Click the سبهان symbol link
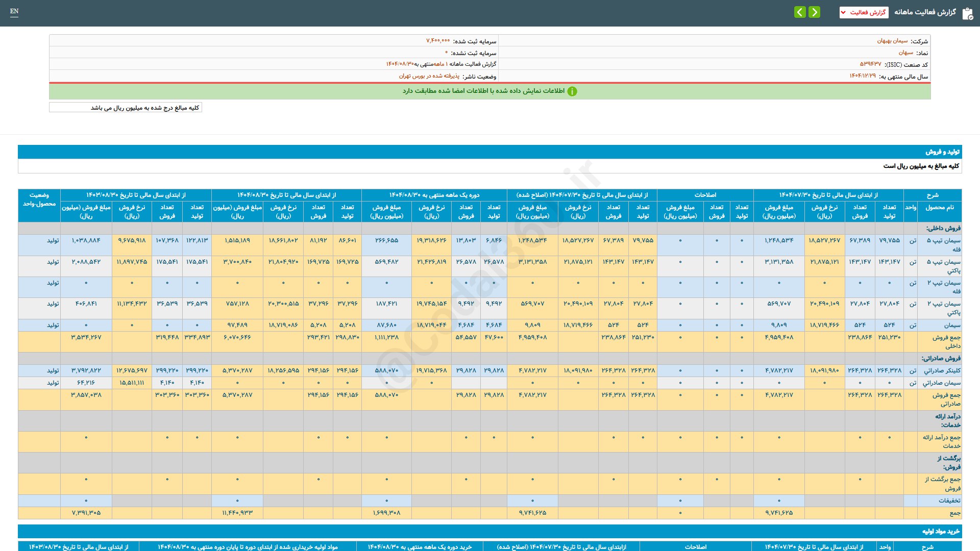Image resolution: width=980 pixels, height=551 pixels. coord(905,53)
